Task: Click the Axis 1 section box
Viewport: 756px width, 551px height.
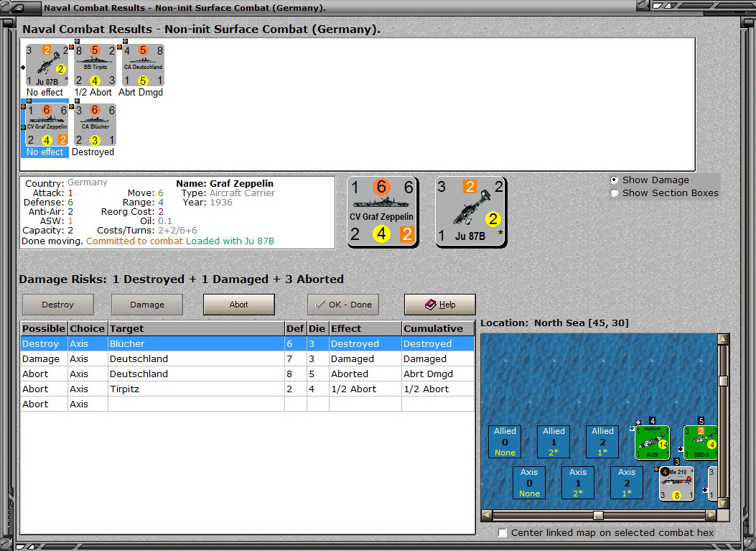Action: tap(578, 483)
